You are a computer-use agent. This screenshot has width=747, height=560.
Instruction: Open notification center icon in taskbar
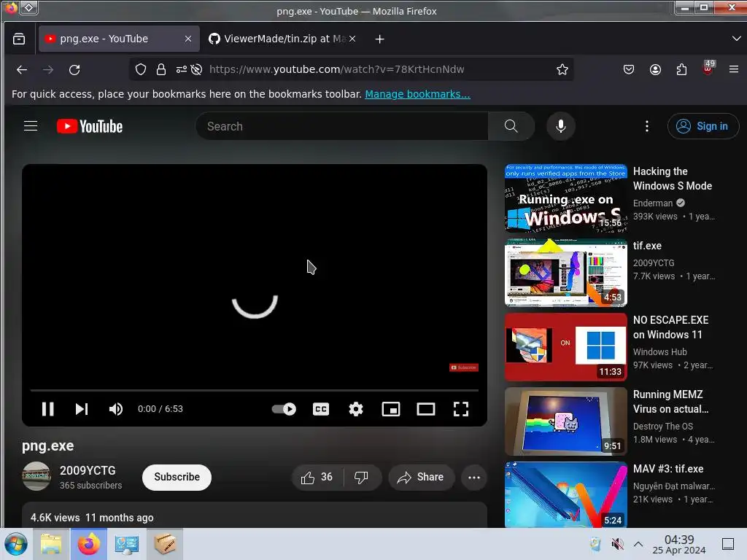coord(728,544)
